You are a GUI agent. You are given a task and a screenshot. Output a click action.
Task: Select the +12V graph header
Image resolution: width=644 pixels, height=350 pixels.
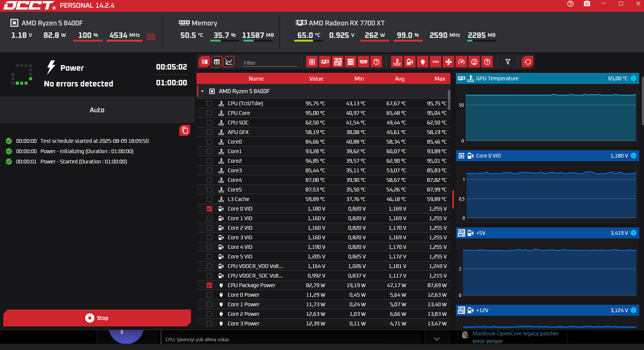(x=548, y=310)
